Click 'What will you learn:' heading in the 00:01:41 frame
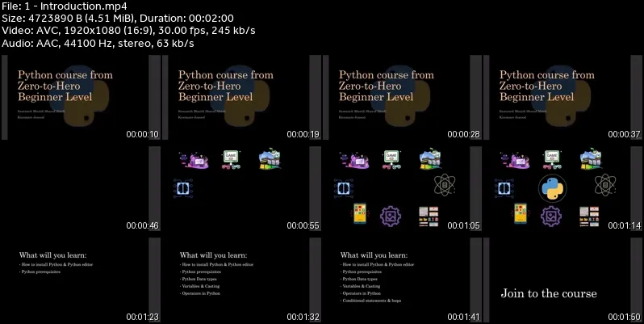Image resolution: width=644 pixels, height=324 pixels. click(x=374, y=255)
